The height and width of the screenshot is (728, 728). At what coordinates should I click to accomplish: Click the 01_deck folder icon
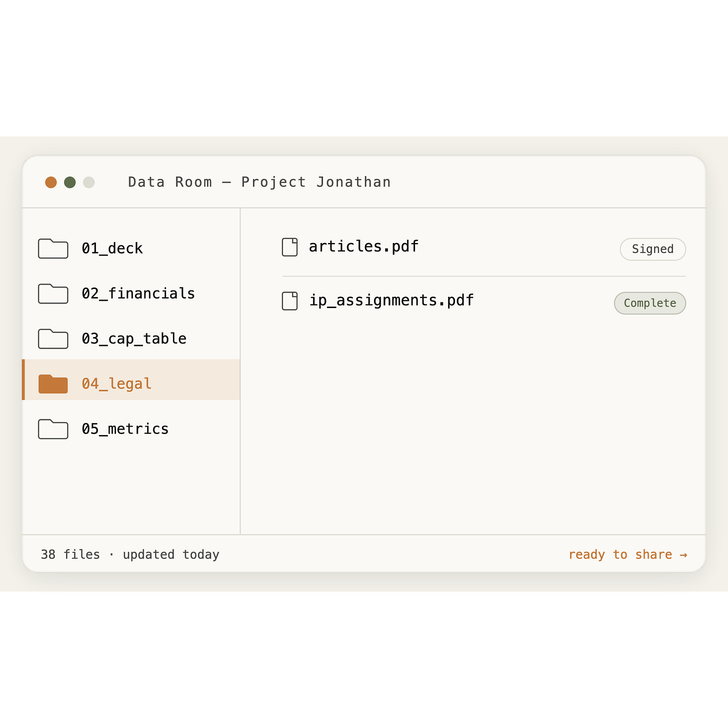53,248
